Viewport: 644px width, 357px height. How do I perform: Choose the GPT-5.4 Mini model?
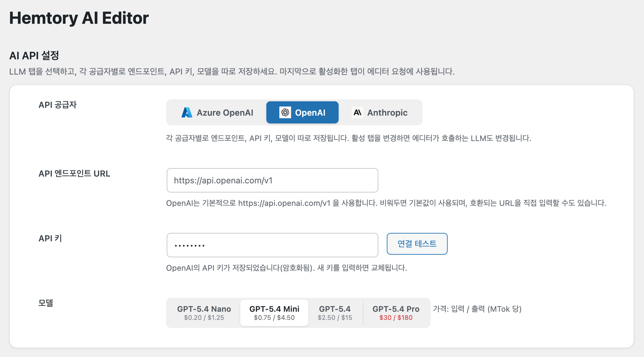coord(274,313)
